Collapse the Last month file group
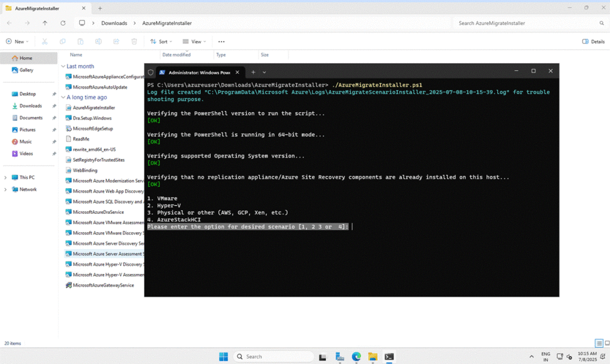This screenshot has width=610, height=364. (63, 66)
